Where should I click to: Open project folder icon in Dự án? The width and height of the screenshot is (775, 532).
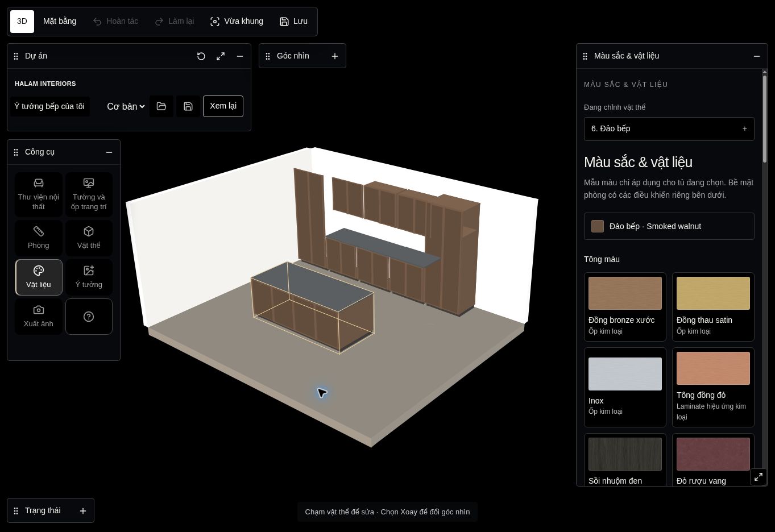pyautogui.click(x=161, y=106)
